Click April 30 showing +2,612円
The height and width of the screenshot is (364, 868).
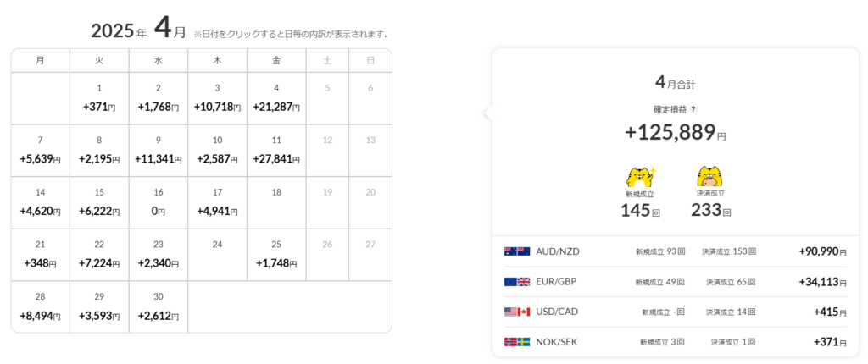point(159,306)
